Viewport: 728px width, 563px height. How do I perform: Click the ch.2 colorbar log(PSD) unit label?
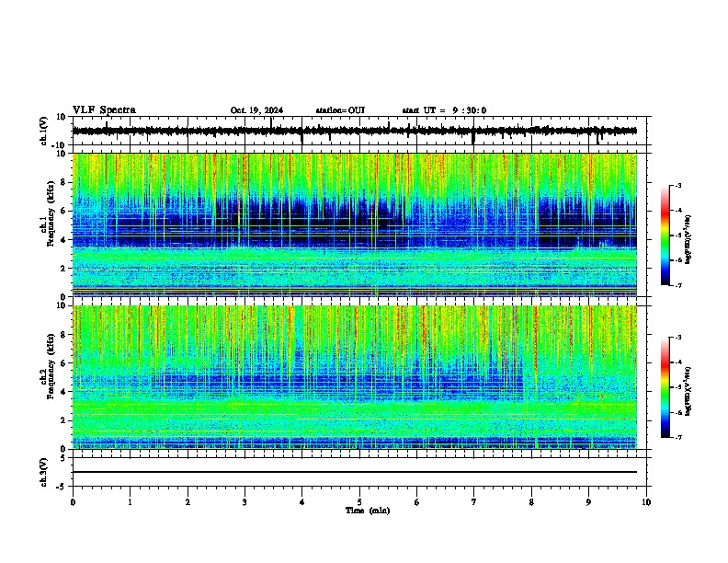(x=688, y=391)
